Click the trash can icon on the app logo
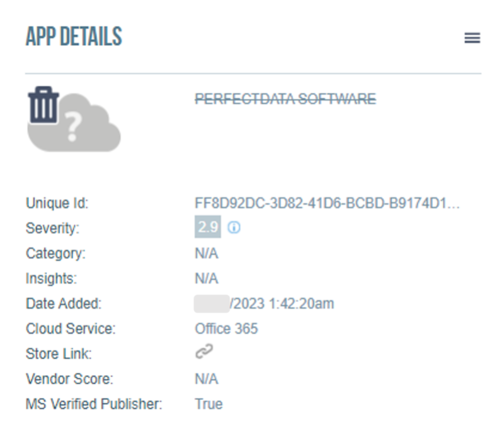 [44, 105]
